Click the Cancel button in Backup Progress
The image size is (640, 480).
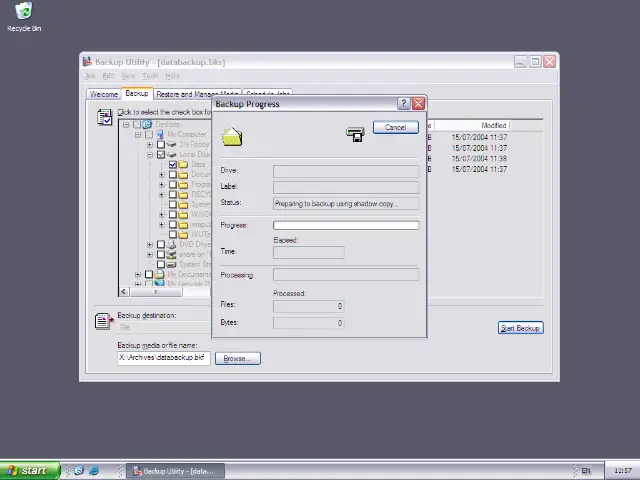tap(395, 127)
